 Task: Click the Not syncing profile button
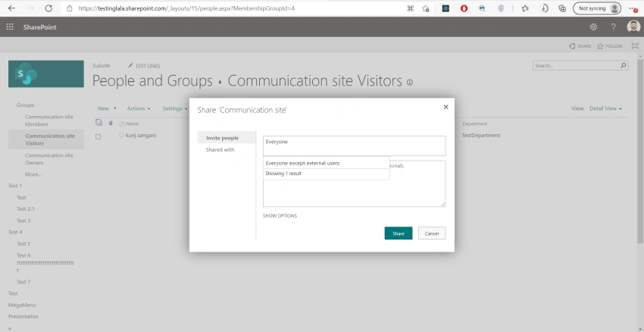coord(597,8)
